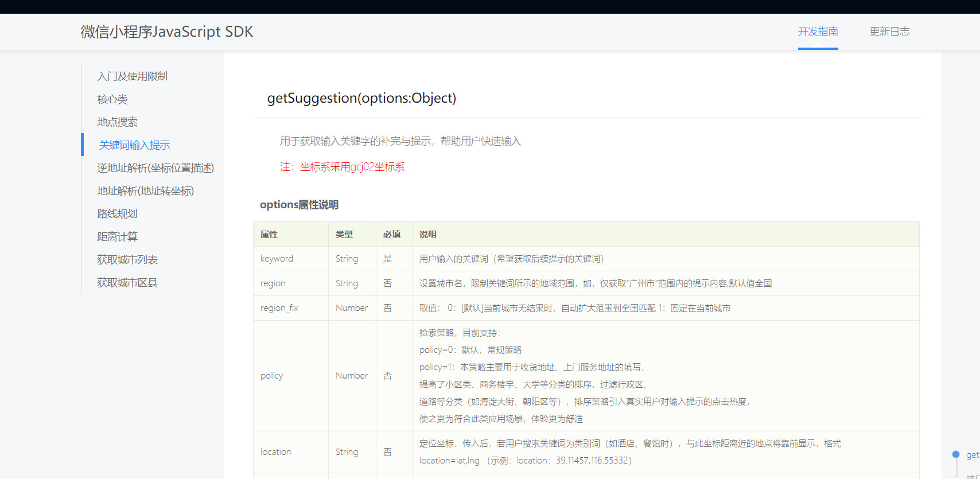The width and height of the screenshot is (980, 479).
Task: Click the region description about 广州市
Action: point(596,283)
